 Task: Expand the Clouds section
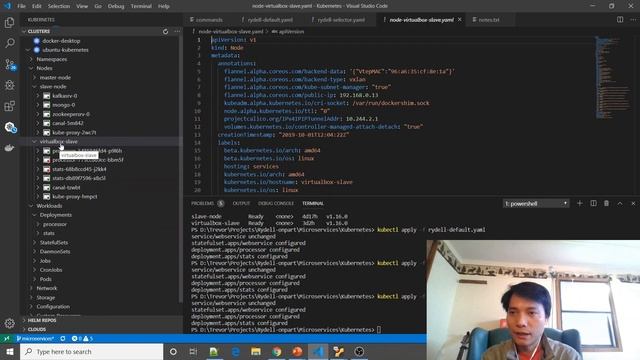tap(24, 329)
